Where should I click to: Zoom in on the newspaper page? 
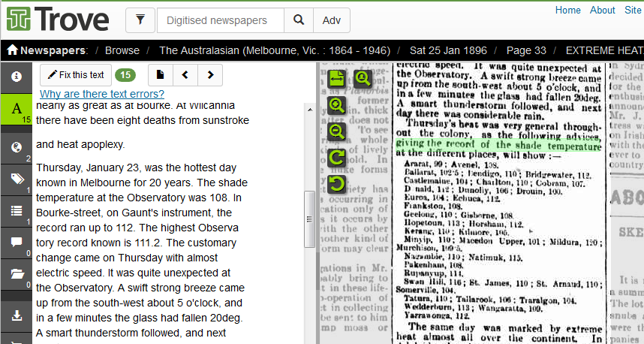pos(337,104)
